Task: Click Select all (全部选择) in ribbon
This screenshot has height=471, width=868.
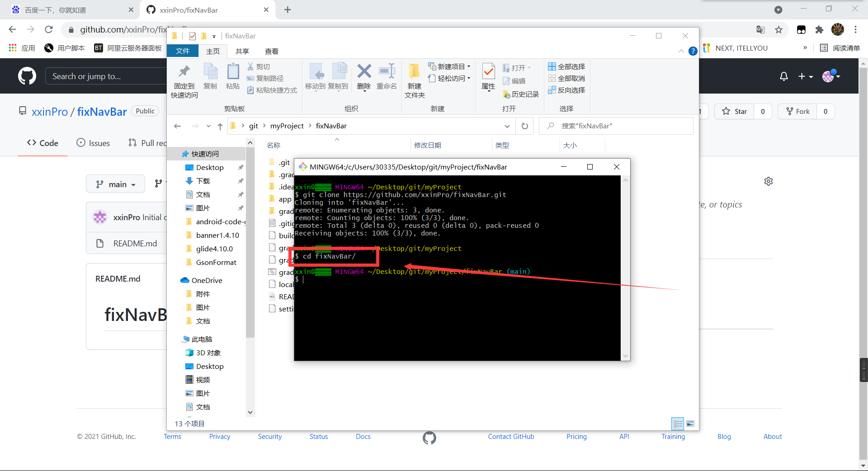Action: pyautogui.click(x=567, y=66)
